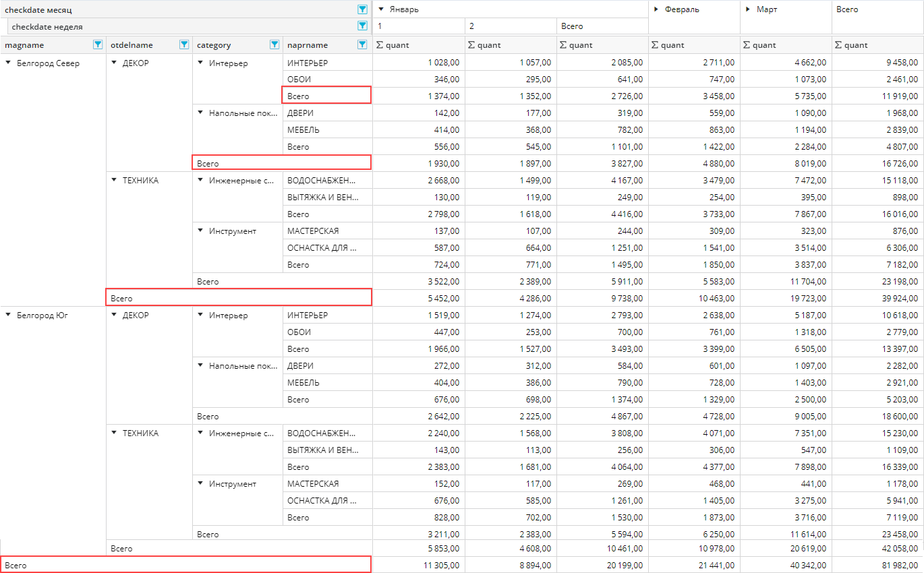Collapse Инструмент category under Белгород Юг
Image resolution: width=924 pixels, height=573 pixels.
pos(200,483)
